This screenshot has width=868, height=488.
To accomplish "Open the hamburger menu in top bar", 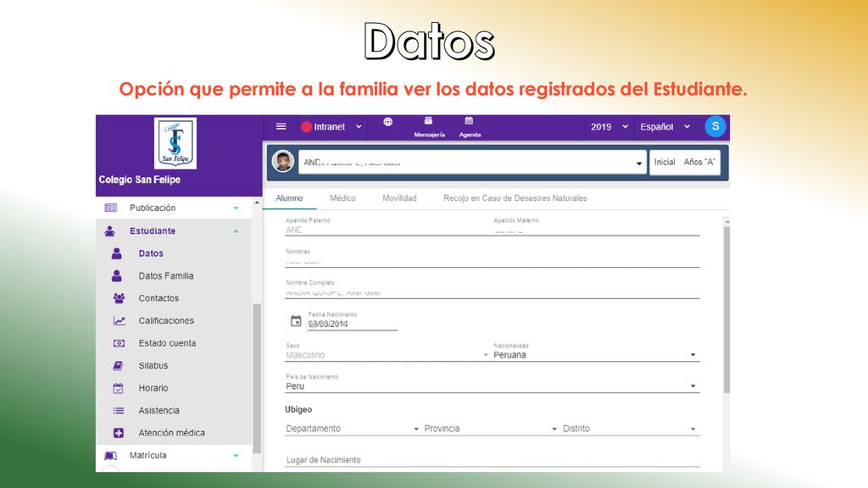I will coord(281,127).
